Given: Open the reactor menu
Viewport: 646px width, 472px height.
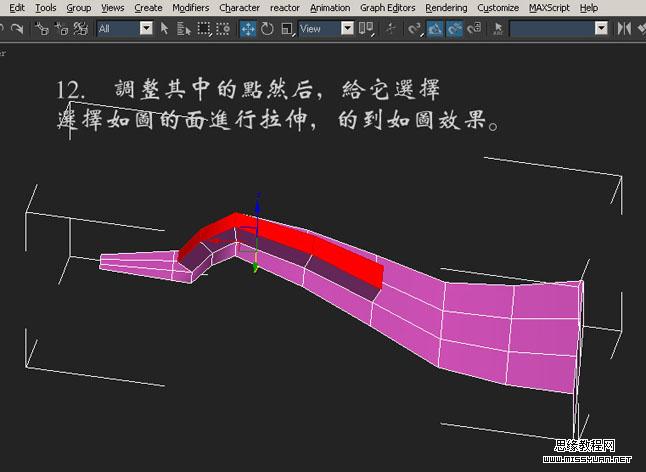Looking at the screenshot, I should pos(285,8).
